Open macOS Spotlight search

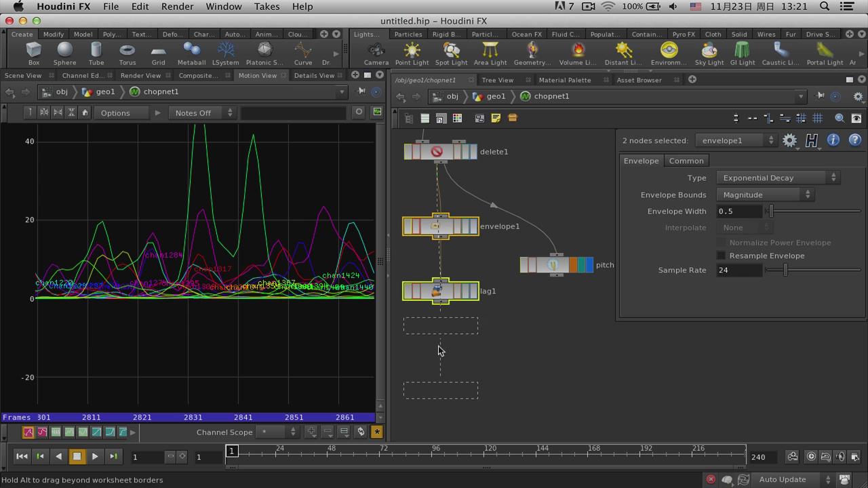click(825, 6)
